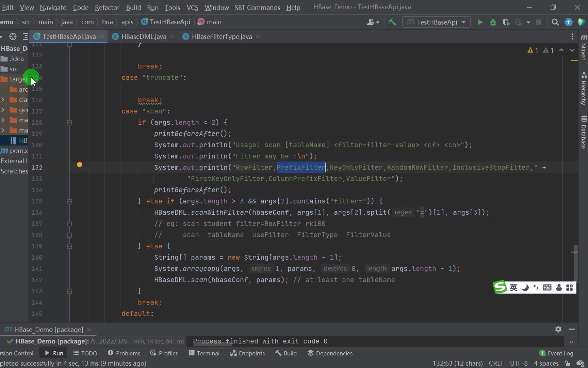Open the Hierarchy side panel
The image size is (588, 368).
[x=584, y=89]
